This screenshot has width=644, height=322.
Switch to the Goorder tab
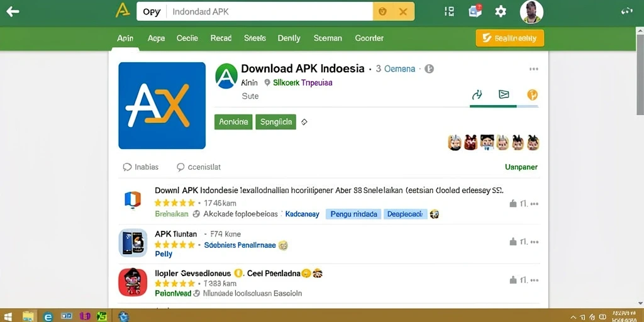[369, 38]
